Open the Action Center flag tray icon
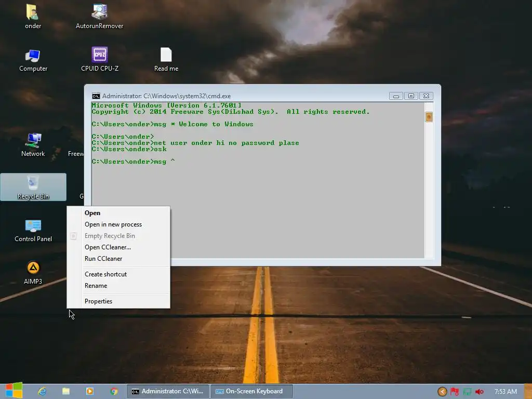The image size is (532, 399). pos(454,392)
